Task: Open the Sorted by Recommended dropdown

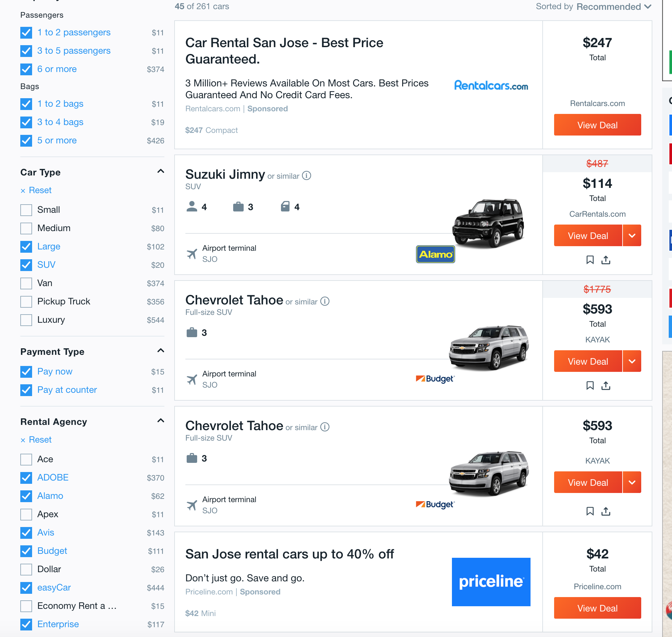Action: (x=594, y=7)
